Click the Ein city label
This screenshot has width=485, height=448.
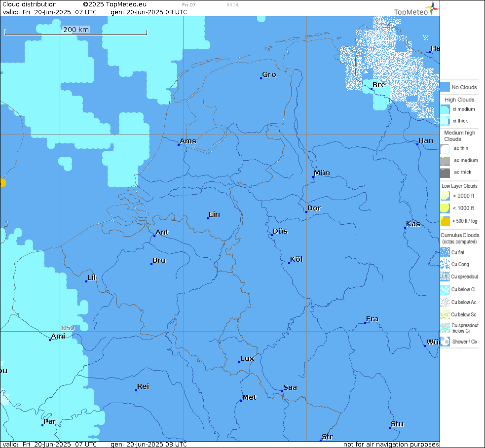point(214,214)
